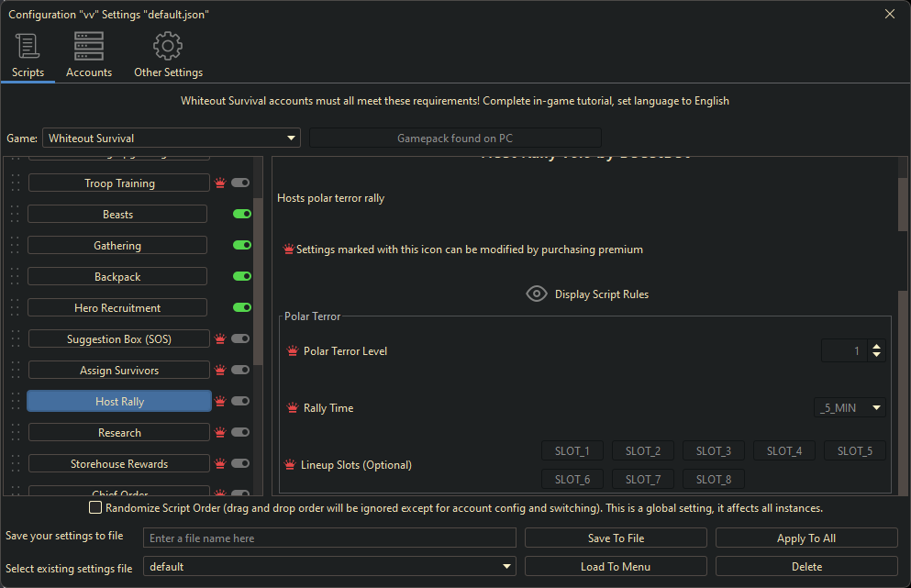
Task: Click the crown icon beside Host Rally script
Action: click(x=220, y=401)
